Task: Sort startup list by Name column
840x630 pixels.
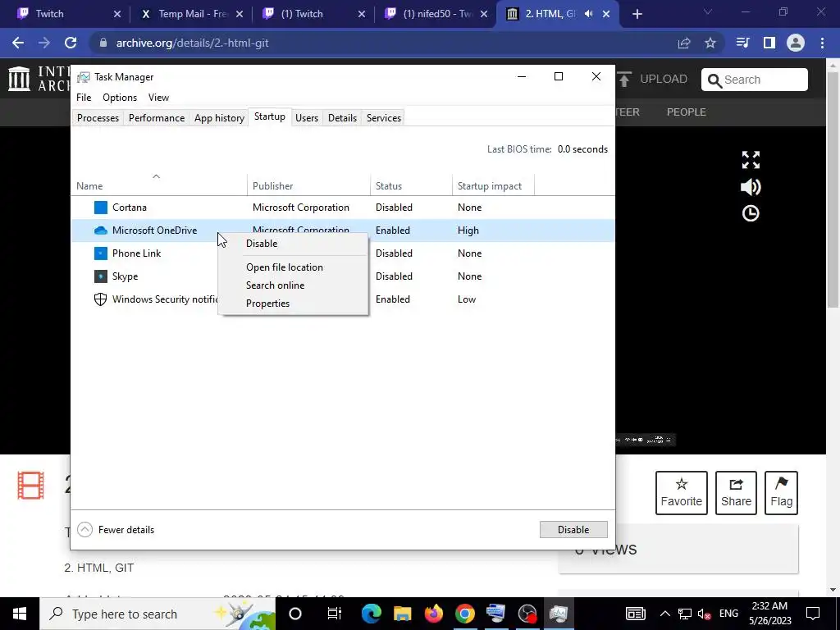Action: (158, 186)
